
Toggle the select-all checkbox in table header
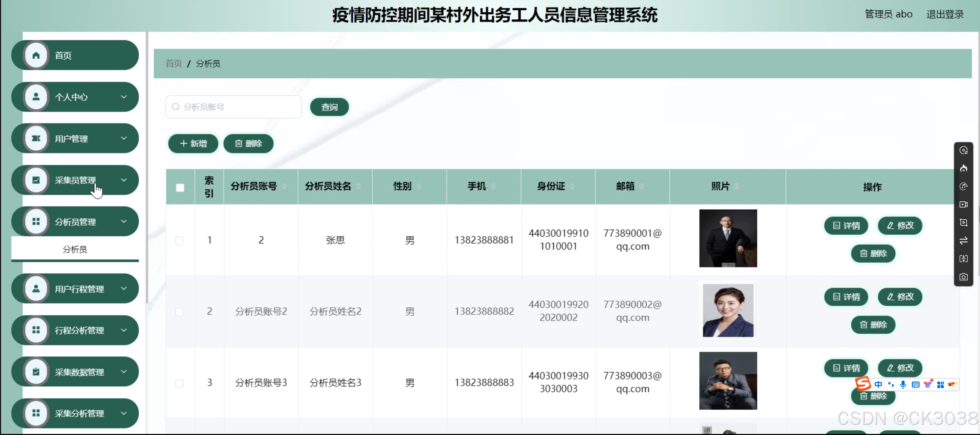(x=180, y=188)
